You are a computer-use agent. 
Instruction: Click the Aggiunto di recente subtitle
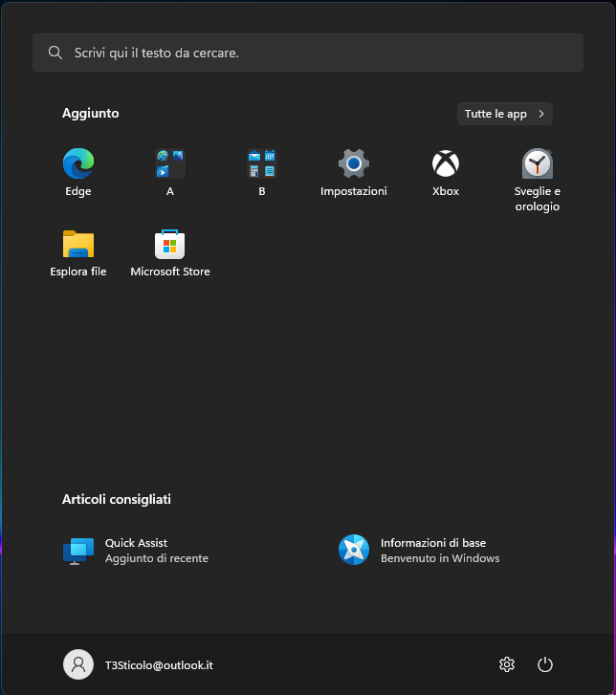pyautogui.click(x=157, y=558)
